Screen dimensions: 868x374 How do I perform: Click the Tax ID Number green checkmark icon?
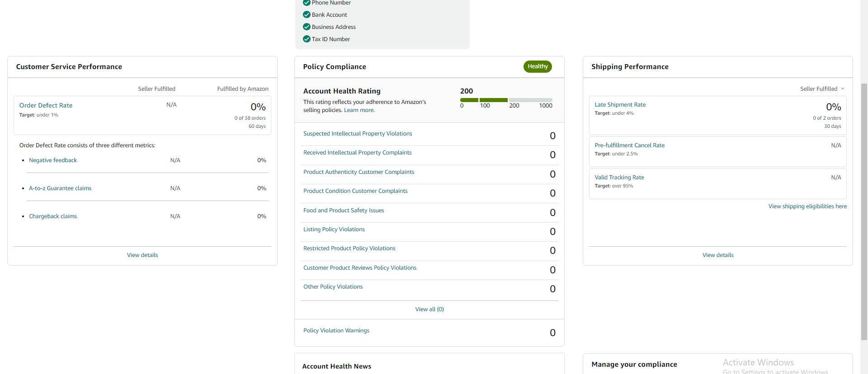coord(307,39)
